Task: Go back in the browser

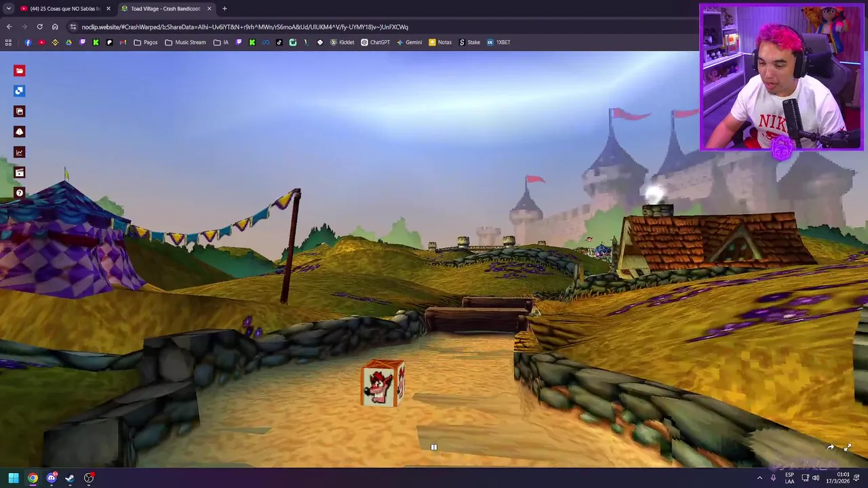Action: 9,27
